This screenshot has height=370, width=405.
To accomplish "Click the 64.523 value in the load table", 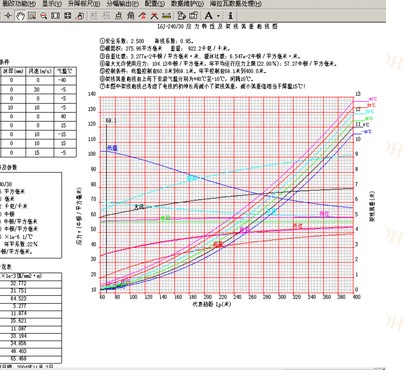I will [18, 298].
